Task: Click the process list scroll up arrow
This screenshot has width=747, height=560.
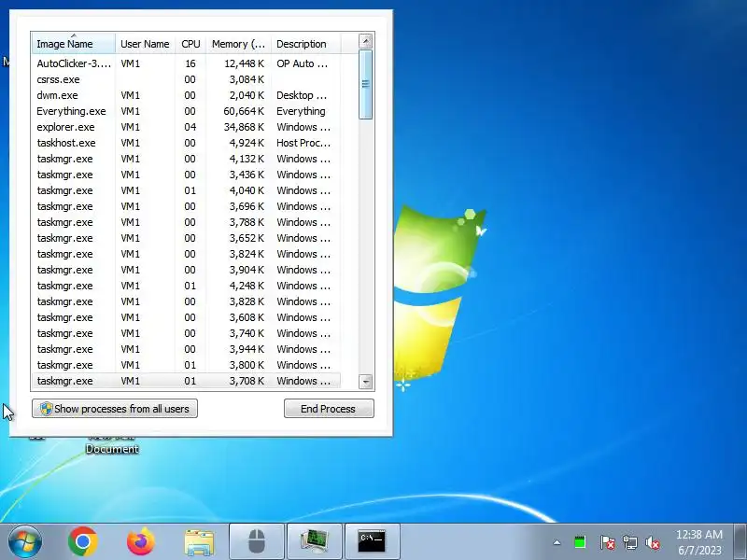Action: coord(366,41)
